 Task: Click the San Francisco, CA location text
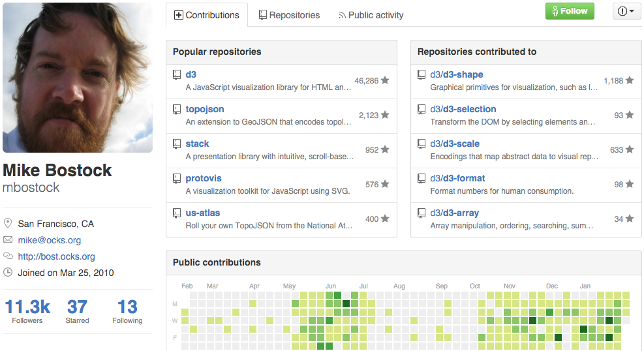(x=56, y=224)
